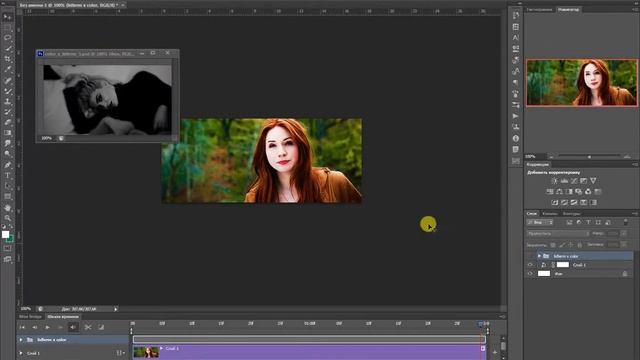
Task: Click the foreground color swatch
Action: point(5,234)
